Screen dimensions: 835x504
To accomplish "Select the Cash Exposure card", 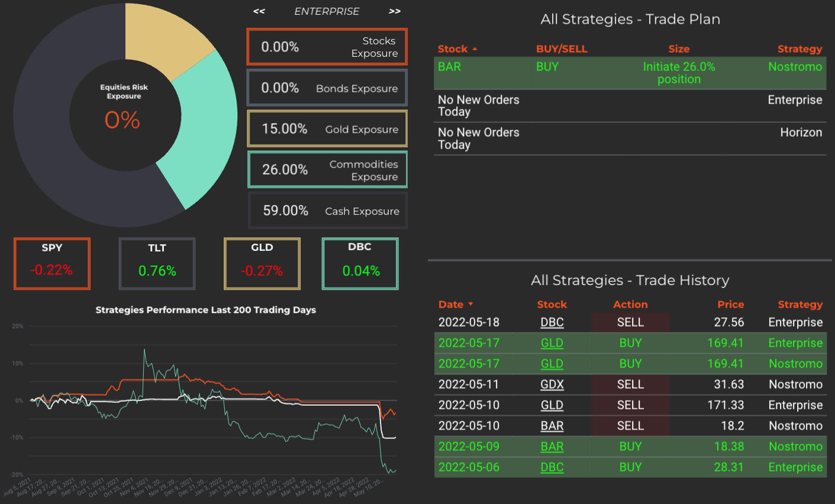I will 327,210.
